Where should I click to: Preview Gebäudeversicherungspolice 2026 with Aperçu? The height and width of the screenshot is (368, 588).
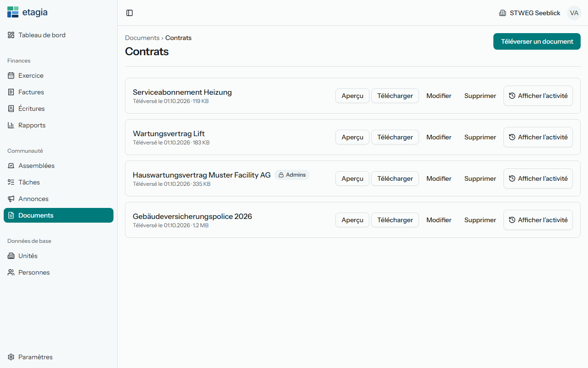coord(352,220)
